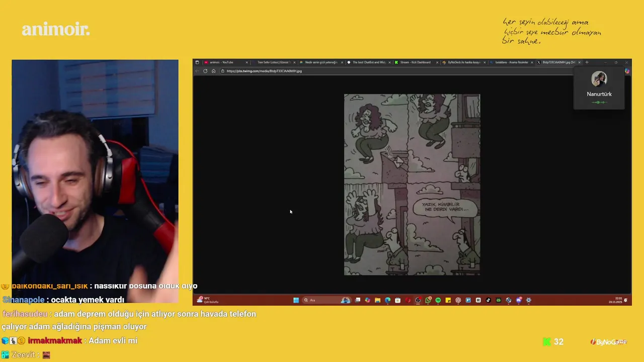This screenshot has width=644, height=362.
Task: Click chat username 'ferihasudeu'
Action: click(x=25, y=314)
